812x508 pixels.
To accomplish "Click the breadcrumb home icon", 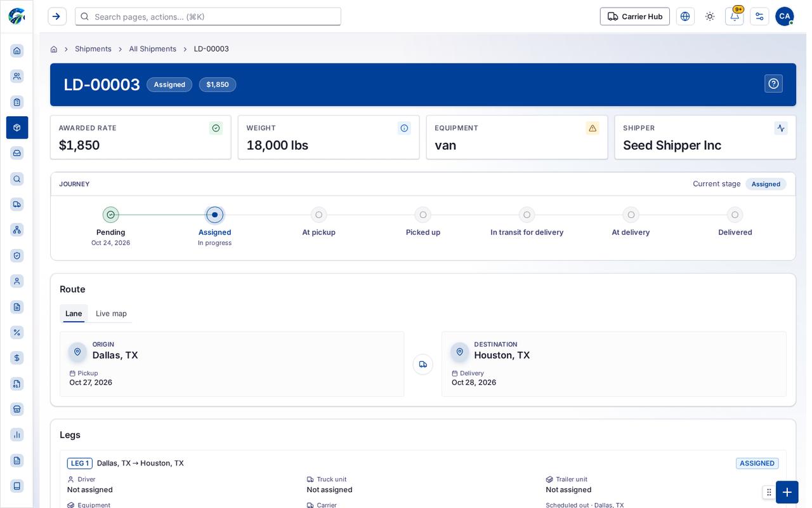I will coord(54,49).
